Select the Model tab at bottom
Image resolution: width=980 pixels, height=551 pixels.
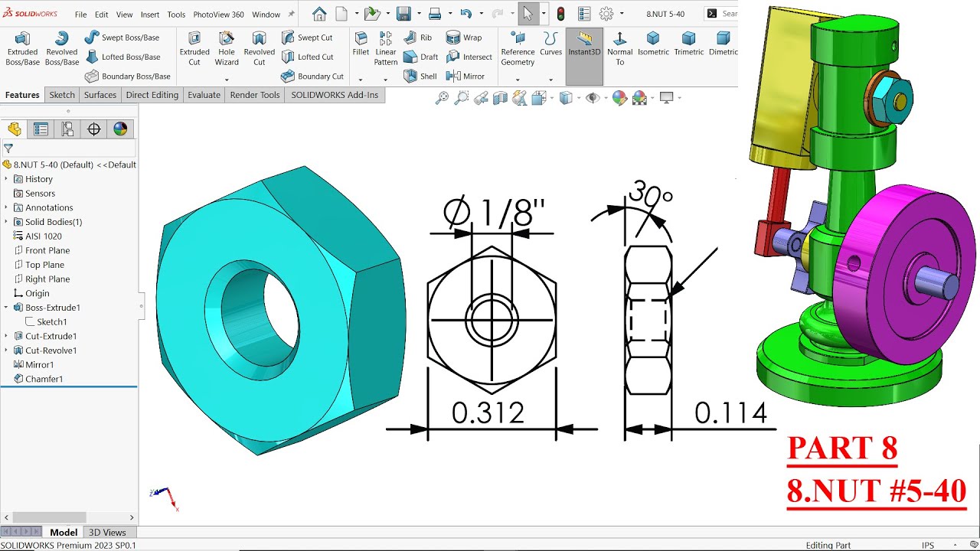[x=64, y=533]
